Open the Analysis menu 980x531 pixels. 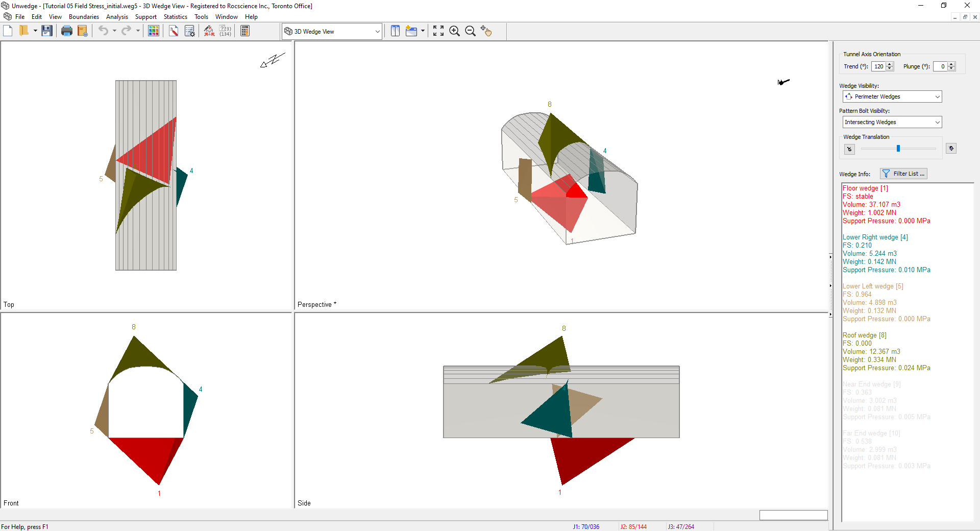coord(117,17)
